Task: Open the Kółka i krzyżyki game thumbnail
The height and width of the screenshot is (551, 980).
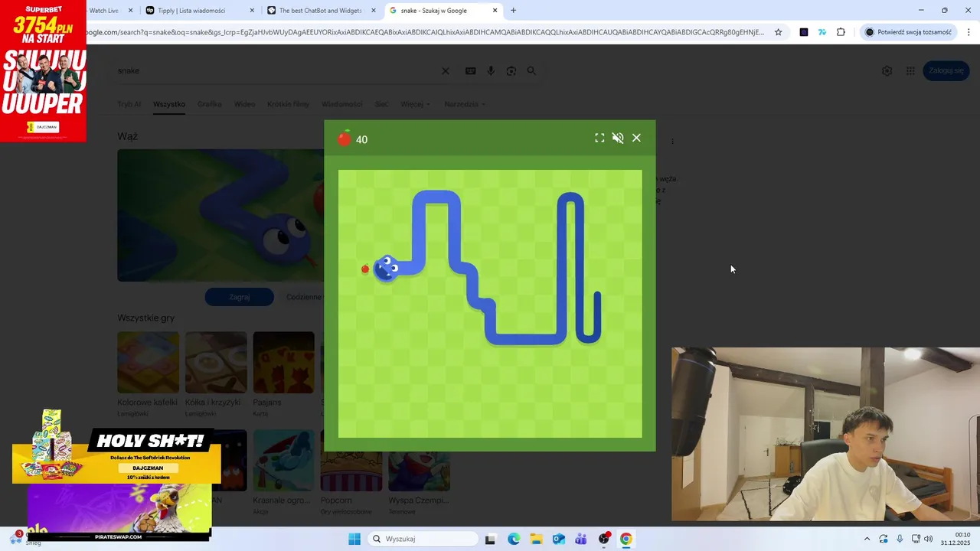Action: point(216,362)
